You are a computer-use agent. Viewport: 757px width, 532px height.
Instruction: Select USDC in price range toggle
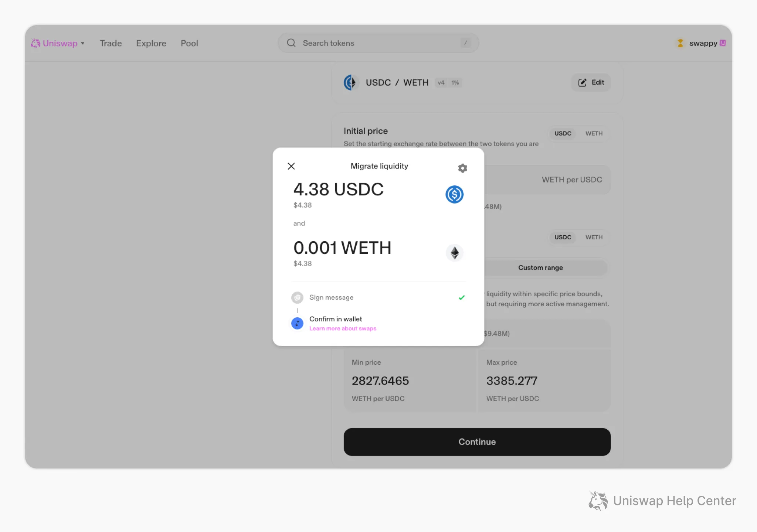click(563, 237)
